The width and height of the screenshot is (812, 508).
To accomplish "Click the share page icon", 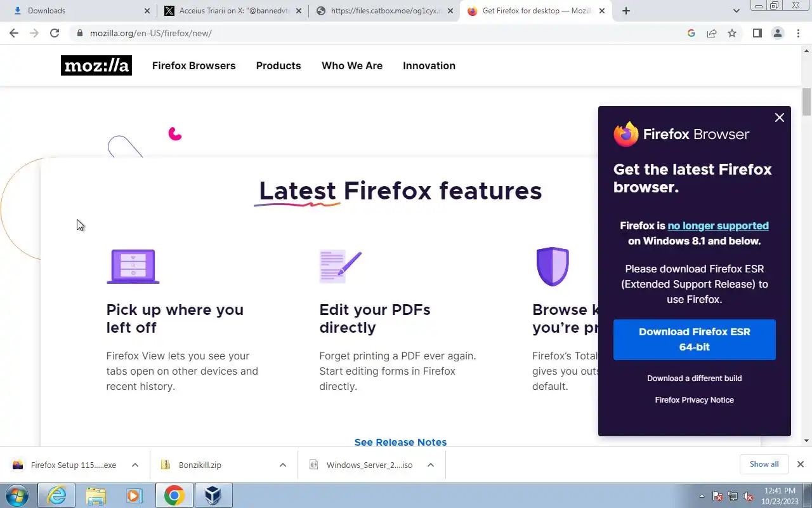I will [712, 33].
